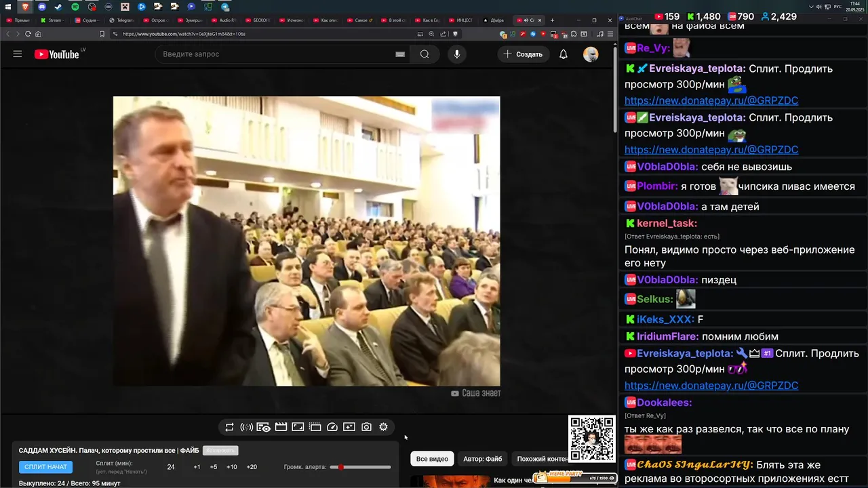Image resolution: width=868 pixels, height=488 pixels.
Task: Click the dotted-top window icon in toolbar
Action: [x=315, y=427]
